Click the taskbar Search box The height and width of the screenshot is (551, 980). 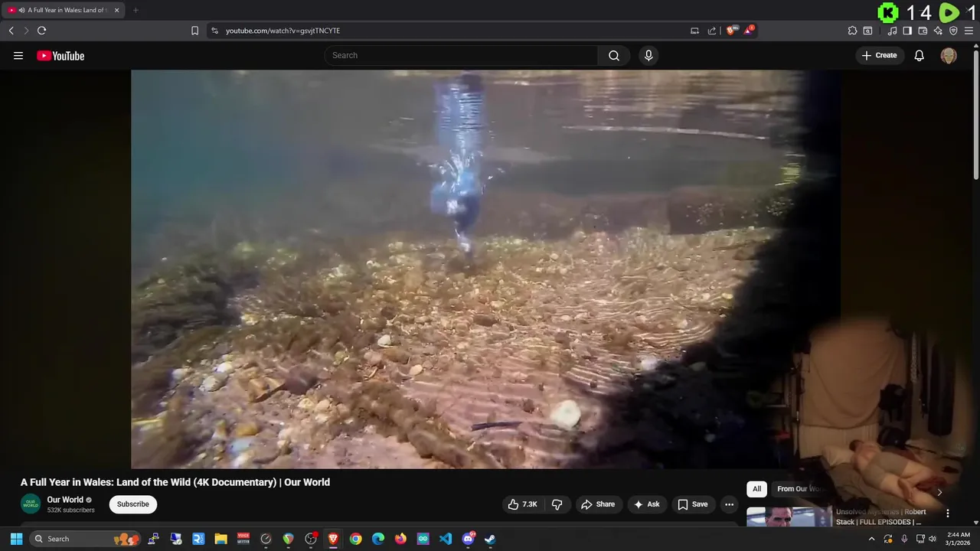(85, 539)
